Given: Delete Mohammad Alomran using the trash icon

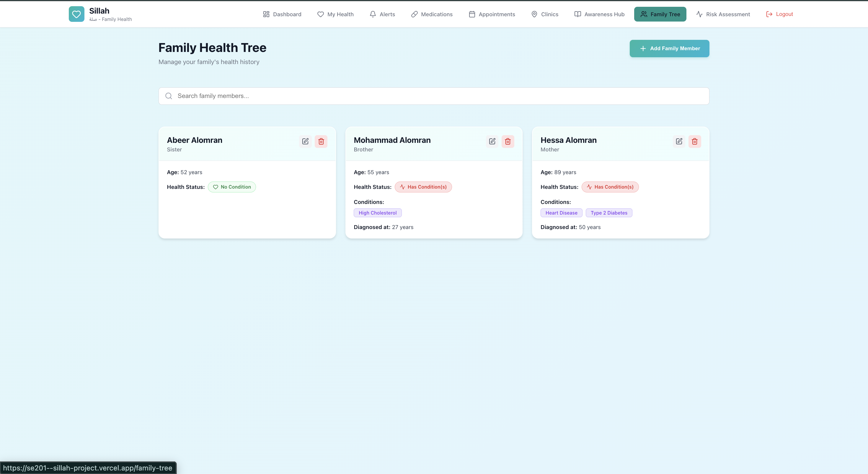Looking at the screenshot, I should click(508, 141).
